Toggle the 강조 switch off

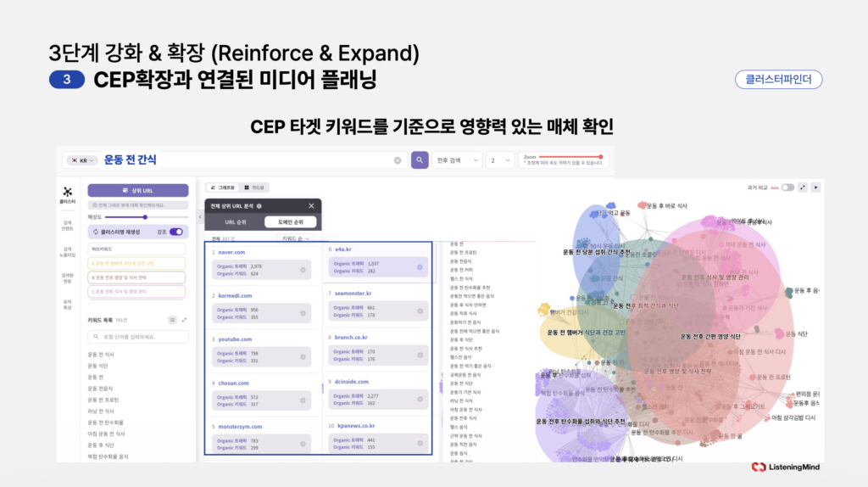pos(176,232)
